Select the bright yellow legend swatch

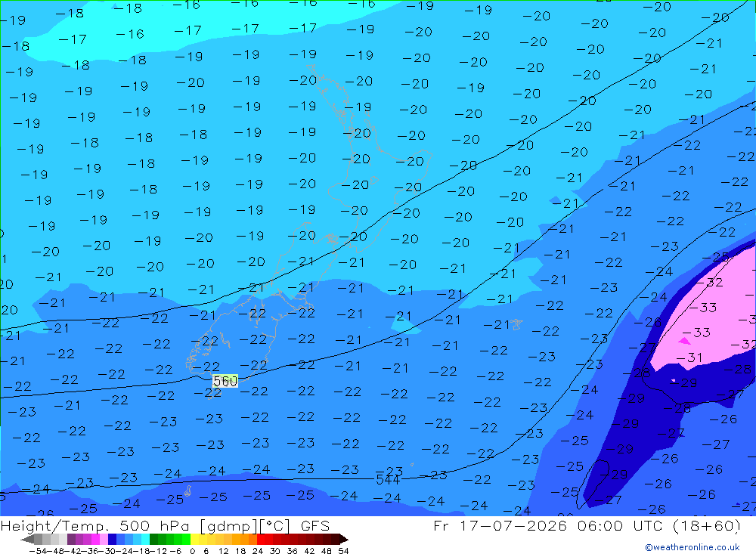point(195,540)
